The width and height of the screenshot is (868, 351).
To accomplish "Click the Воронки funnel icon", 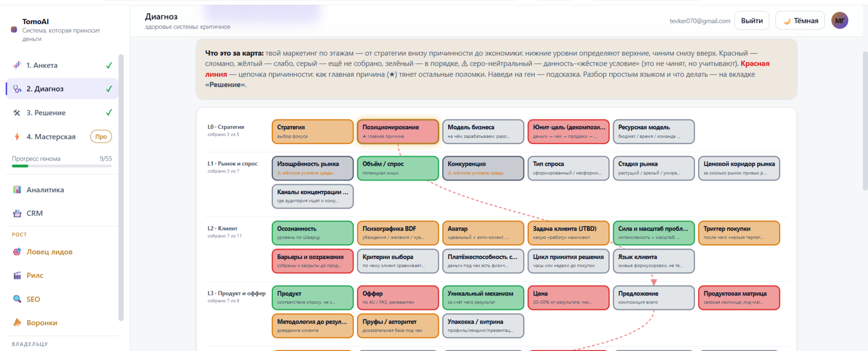I will pyautogui.click(x=17, y=323).
